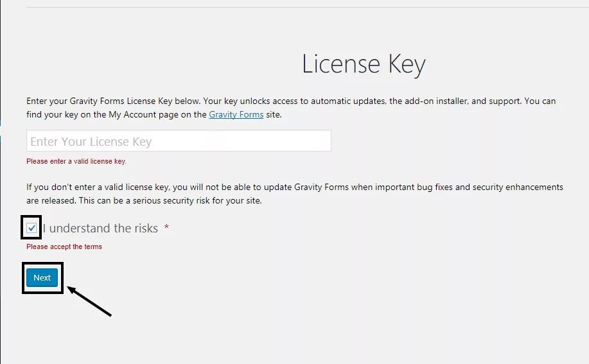589x364 pixels.
Task: Click the Please accept the terms error
Action: click(x=64, y=247)
